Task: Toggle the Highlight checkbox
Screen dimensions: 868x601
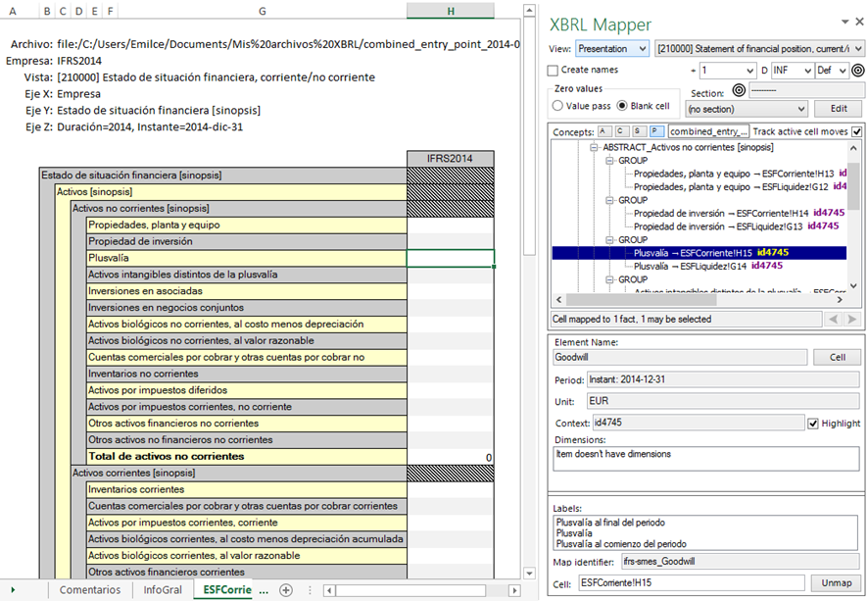Action: 812,424
